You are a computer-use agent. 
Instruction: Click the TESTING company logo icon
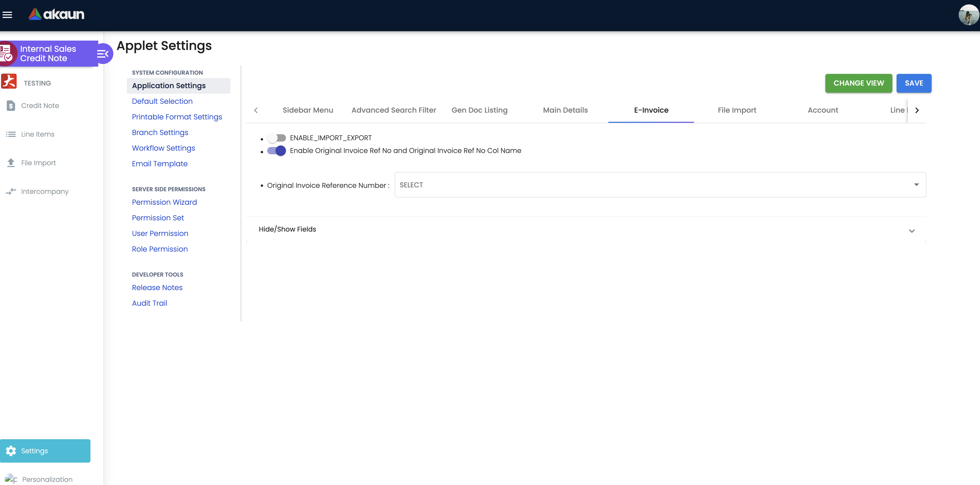pyautogui.click(x=9, y=81)
